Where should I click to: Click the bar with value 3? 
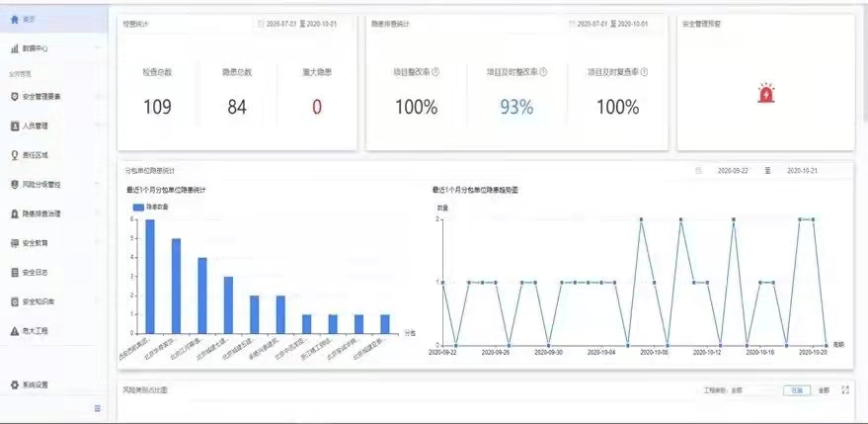pyautogui.click(x=228, y=304)
